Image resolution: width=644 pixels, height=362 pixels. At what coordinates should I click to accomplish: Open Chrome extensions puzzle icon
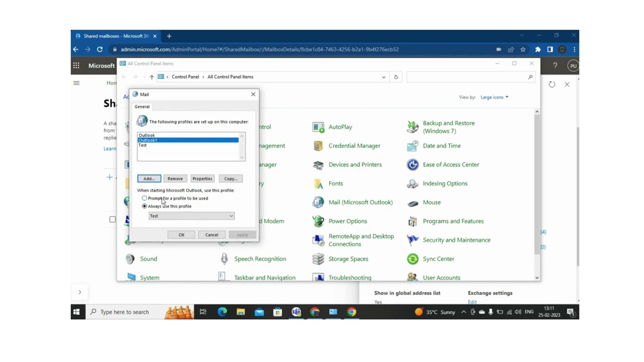(x=538, y=49)
